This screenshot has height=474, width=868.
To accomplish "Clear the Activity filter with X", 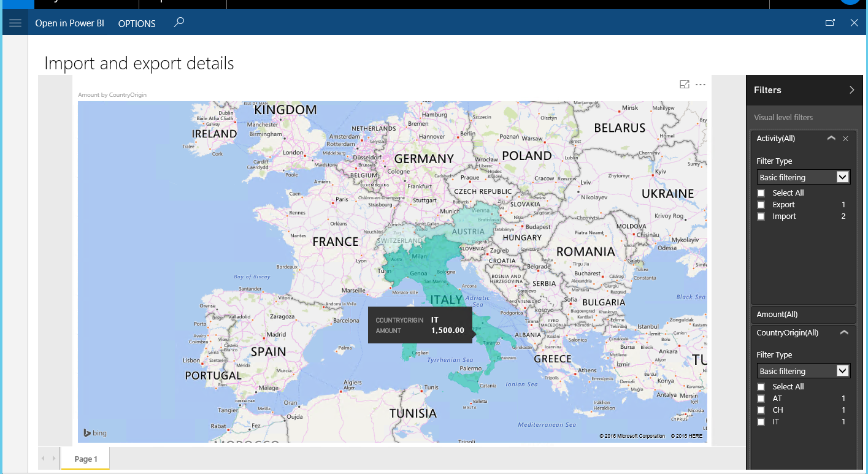I will (845, 139).
